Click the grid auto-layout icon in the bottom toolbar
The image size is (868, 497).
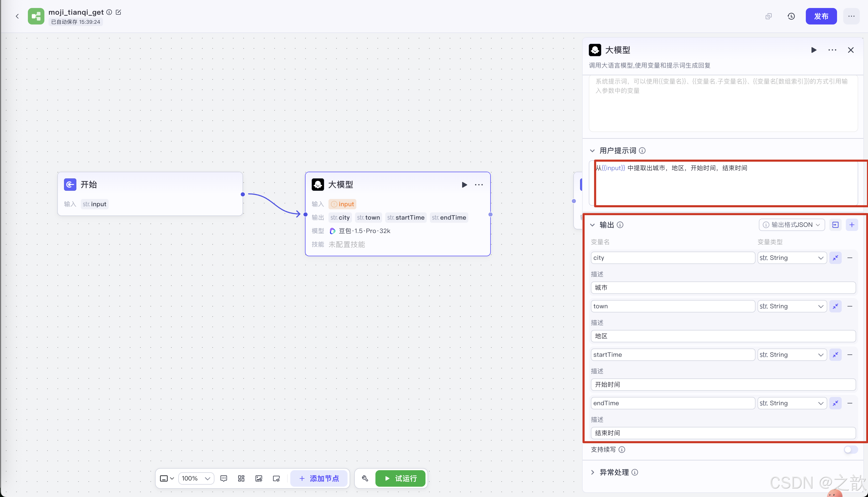(x=241, y=478)
